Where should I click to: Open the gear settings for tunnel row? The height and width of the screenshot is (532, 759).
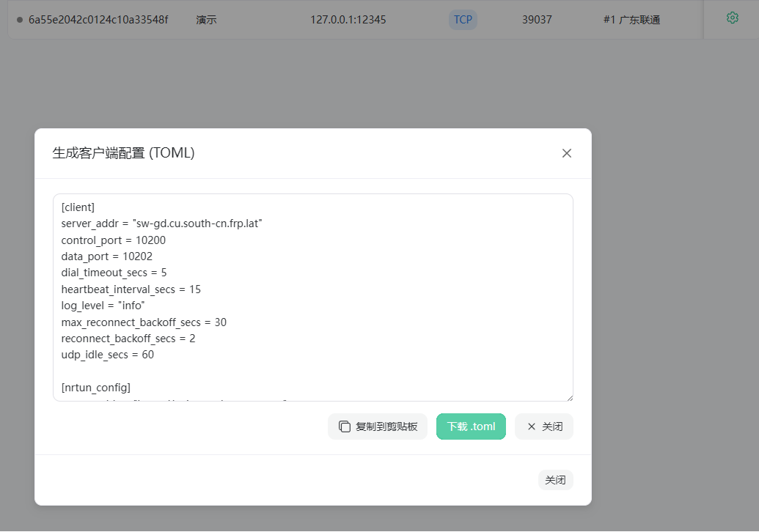733,18
